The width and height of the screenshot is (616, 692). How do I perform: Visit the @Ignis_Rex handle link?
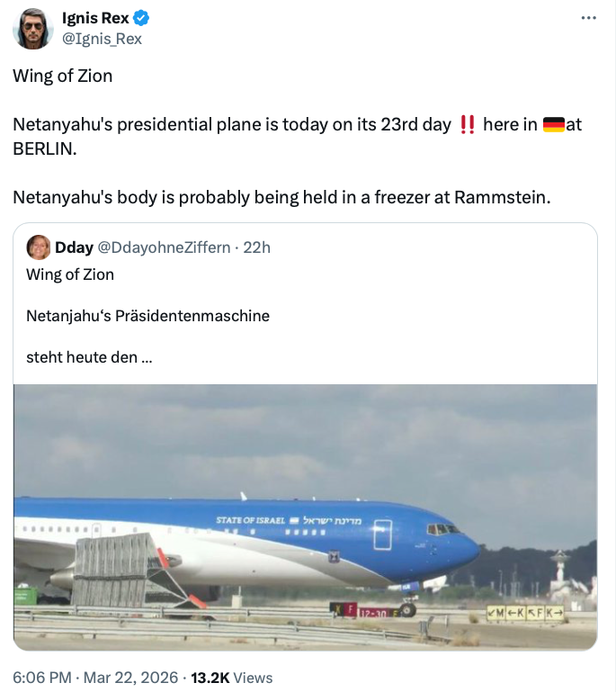pyautogui.click(x=102, y=38)
